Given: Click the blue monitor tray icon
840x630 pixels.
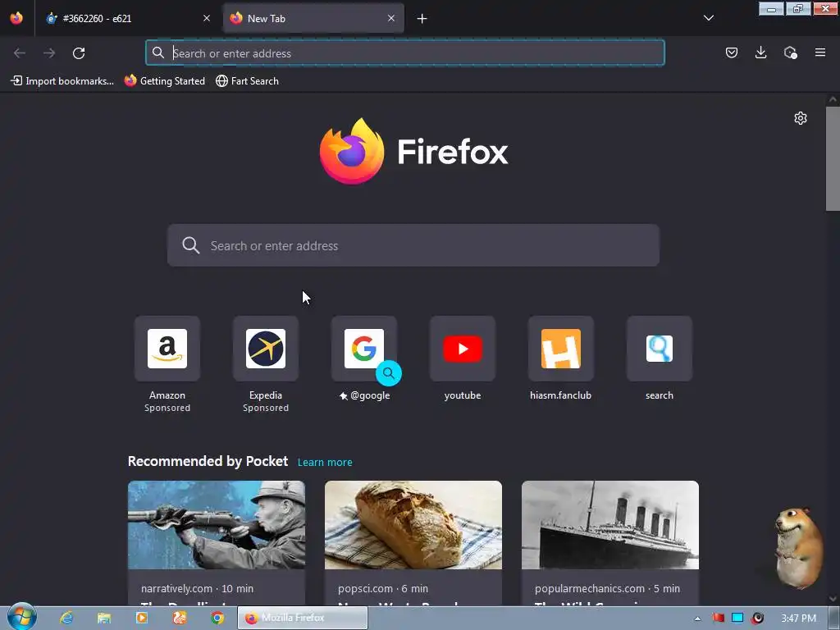Looking at the screenshot, I should point(737,618).
